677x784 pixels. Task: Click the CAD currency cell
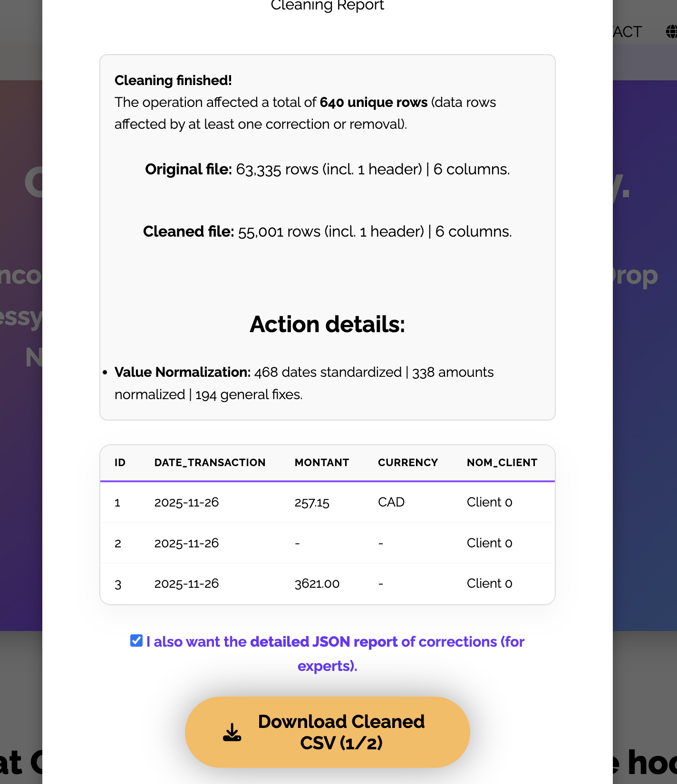(391, 502)
